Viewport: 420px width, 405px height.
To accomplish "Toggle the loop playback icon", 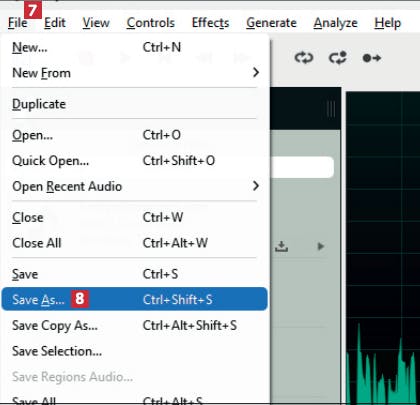I will pos(304,58).
